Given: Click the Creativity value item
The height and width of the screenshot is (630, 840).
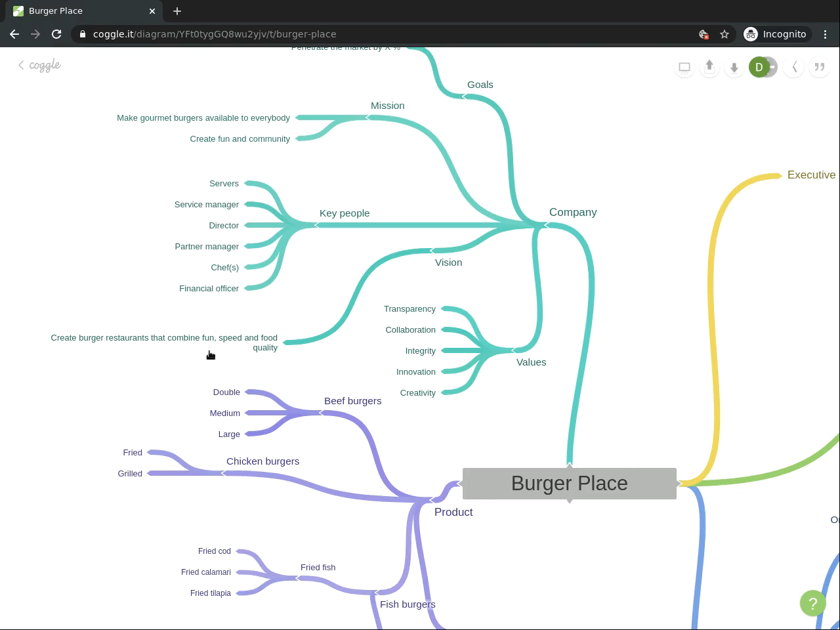Looking at the screenshot, I should point(418,393).
